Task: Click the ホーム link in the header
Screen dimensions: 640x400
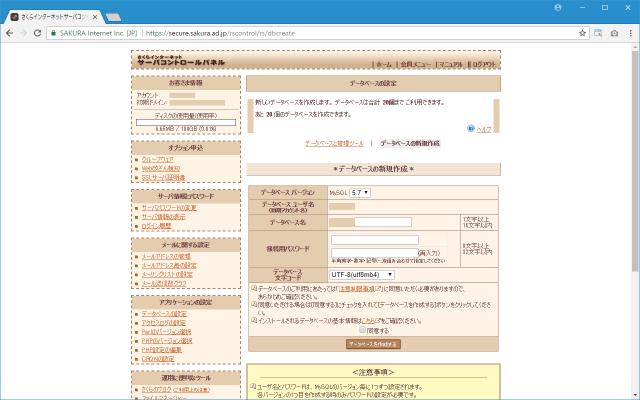Action: (384, 64)
